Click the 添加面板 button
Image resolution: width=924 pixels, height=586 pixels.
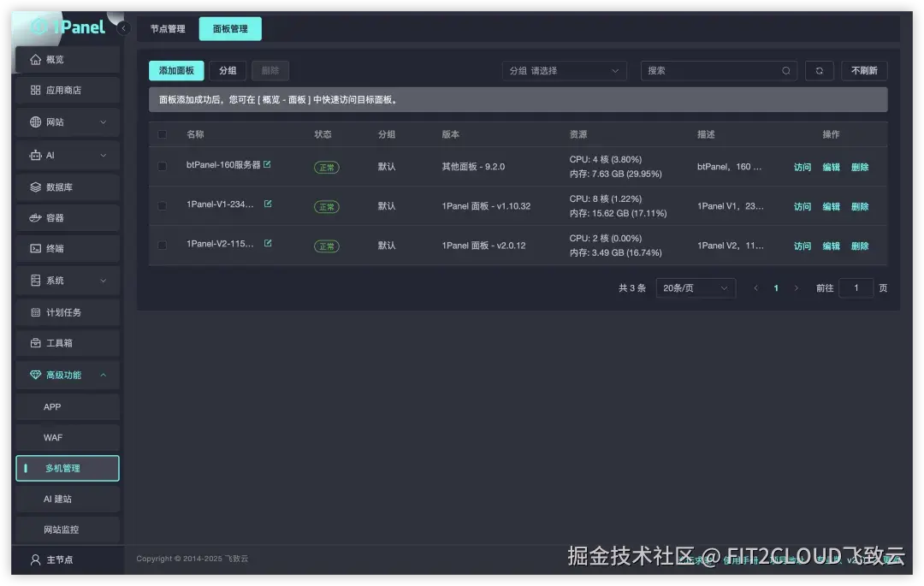[x=176, y=71]
